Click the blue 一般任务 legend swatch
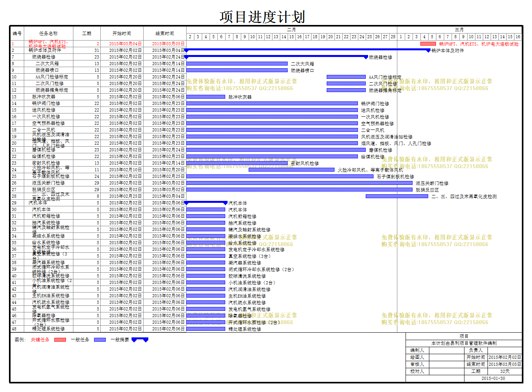Screen dimensions: 532x392 [x=100, y=340]
